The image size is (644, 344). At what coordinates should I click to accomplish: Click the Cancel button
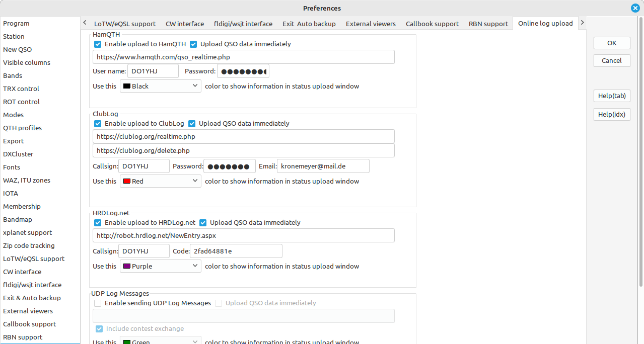tap(611, 61)
